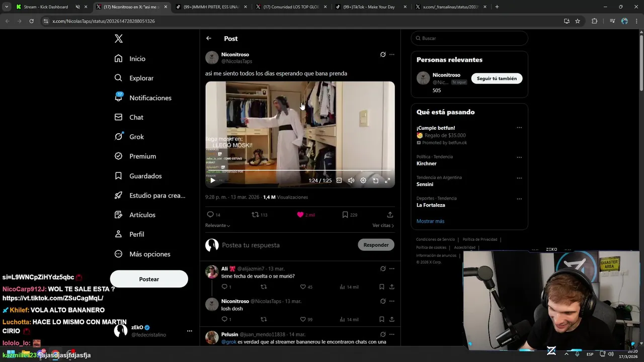
Task: Toggle video closed captions
Action: pyautogui.click(x=339, y=180)
